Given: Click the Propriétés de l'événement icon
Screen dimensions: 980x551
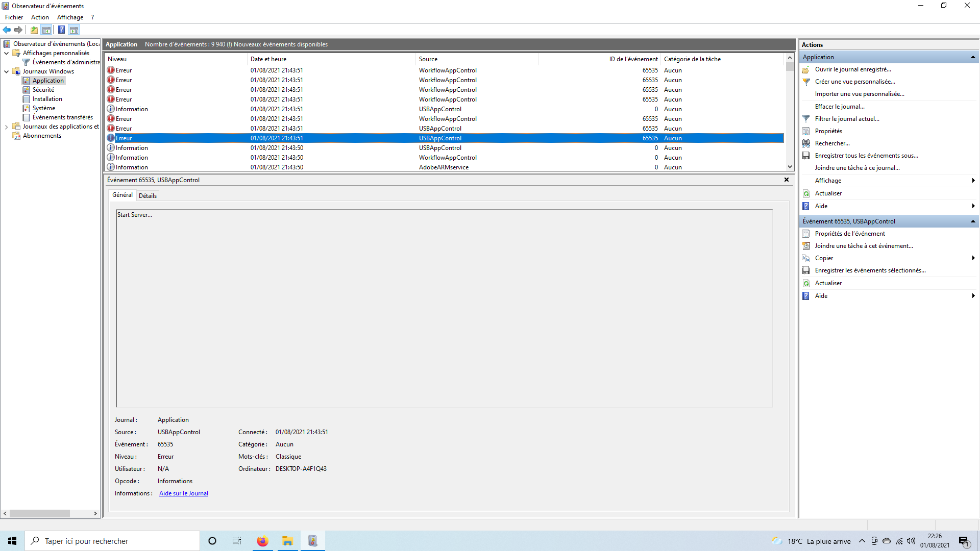Looking at the screenshot, I should pos(806,234).
